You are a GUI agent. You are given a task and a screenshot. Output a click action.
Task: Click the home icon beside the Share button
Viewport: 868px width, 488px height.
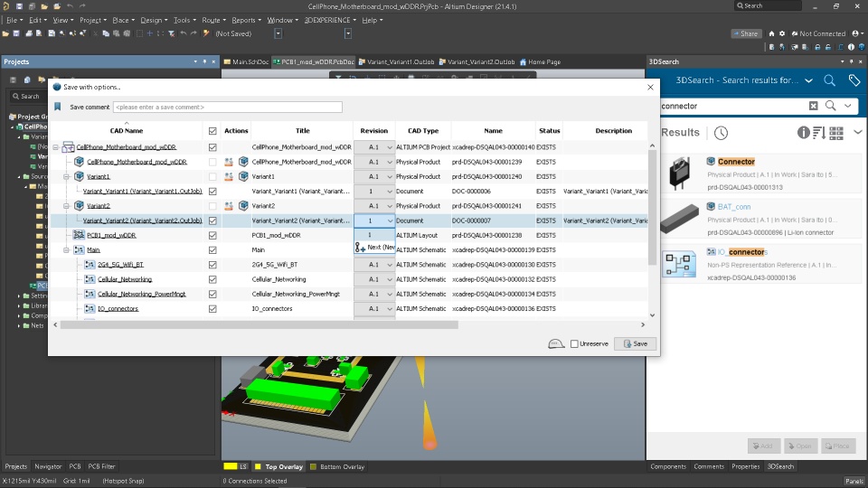[771, 33]
